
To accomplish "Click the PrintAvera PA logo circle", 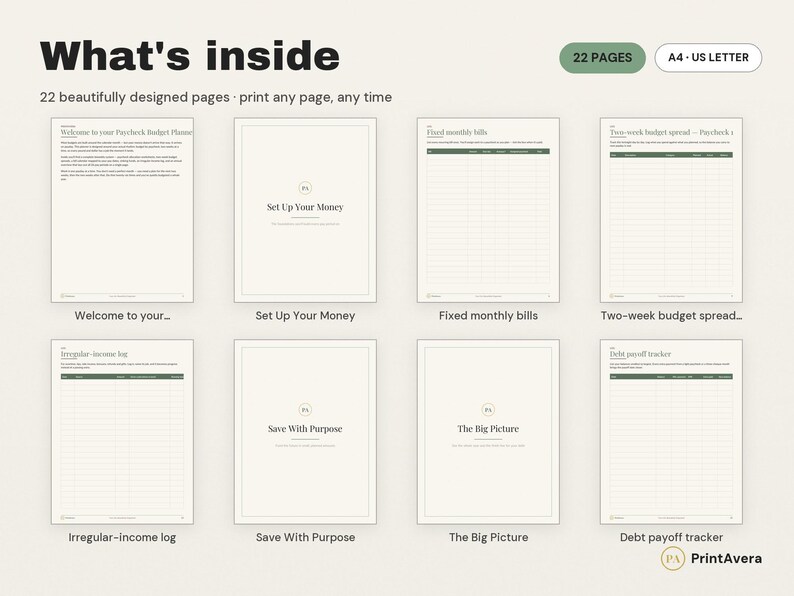I will pos(672,559).
